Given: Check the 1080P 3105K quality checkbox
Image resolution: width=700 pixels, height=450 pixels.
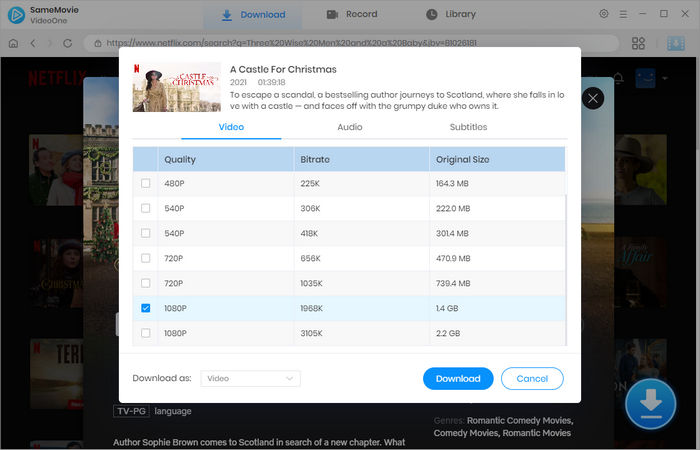Looking at the screenshot, I should 146,333.
